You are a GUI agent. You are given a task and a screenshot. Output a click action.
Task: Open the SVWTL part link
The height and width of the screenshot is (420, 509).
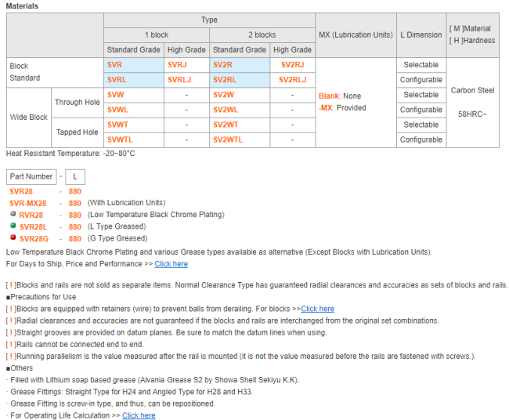[120, 139]
